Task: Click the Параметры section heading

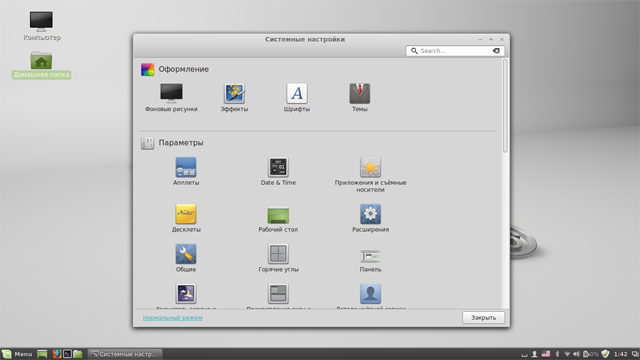Action: pyautogui.click(x=181, y=143)
